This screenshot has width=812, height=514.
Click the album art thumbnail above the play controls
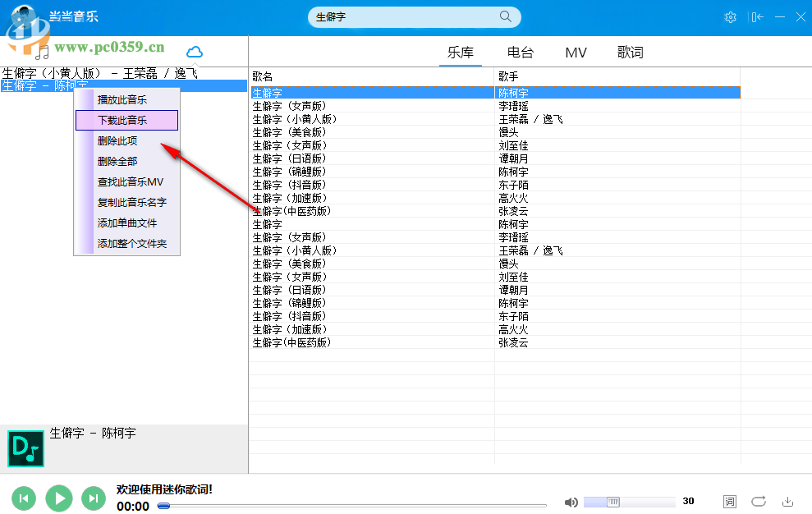[25, 448]
